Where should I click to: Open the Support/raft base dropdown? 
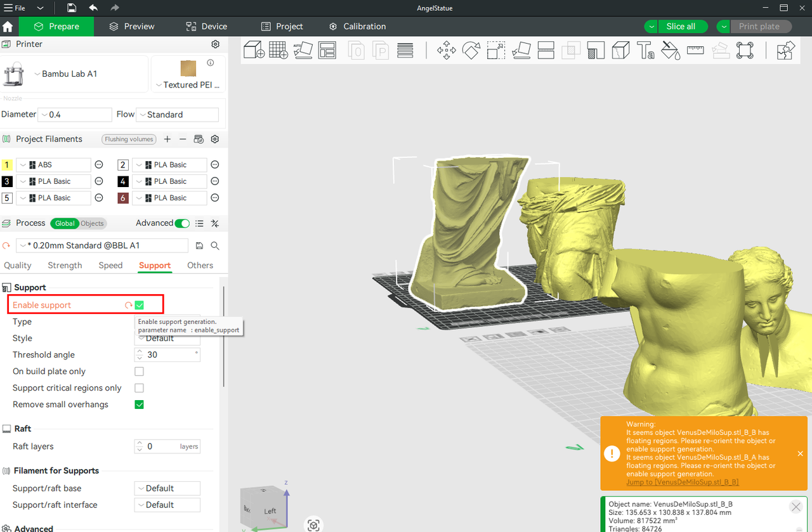click(x=167, y=488)
